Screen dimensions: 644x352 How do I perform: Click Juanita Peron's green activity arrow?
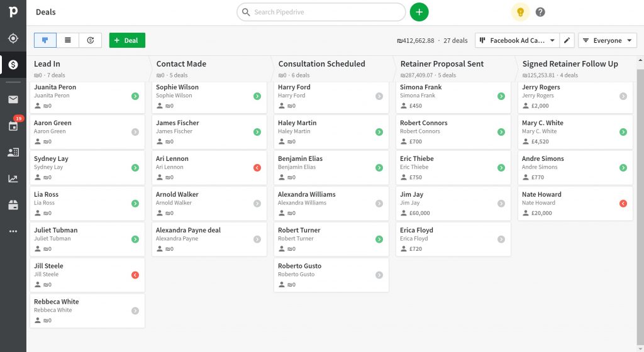(135, 96)
